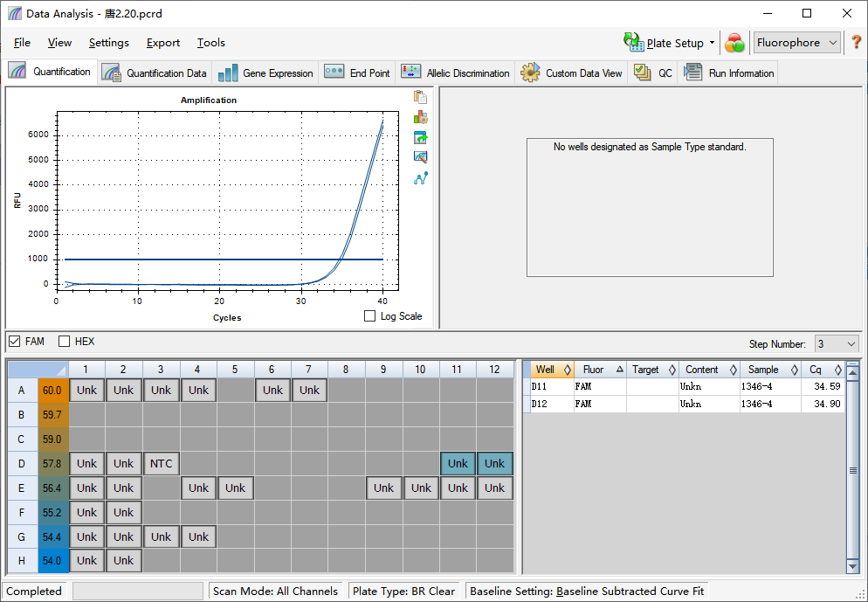The image size is (868, 602).
Task: Sort table by the Content column header
Action: 709,370
